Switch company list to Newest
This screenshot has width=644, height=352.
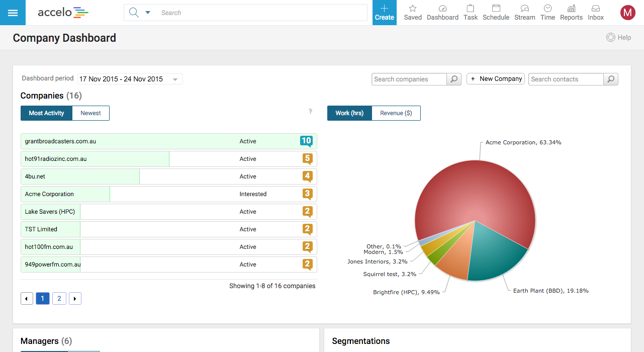point(90,113)
